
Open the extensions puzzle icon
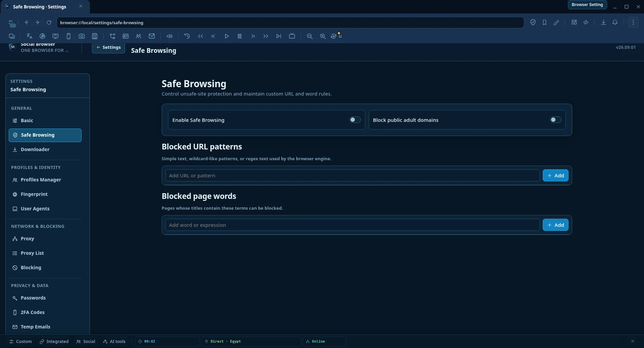pyautogui.click(x=574, y=23)
